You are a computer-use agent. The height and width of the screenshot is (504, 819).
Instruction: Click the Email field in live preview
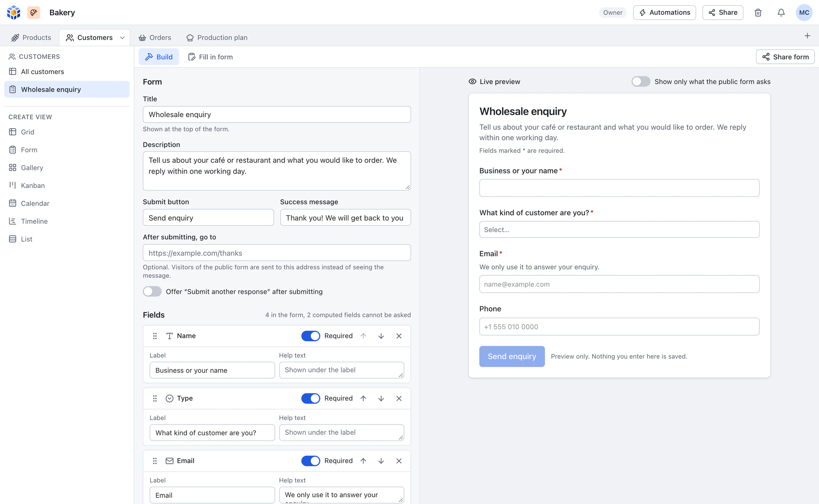[x=619, y=284]
